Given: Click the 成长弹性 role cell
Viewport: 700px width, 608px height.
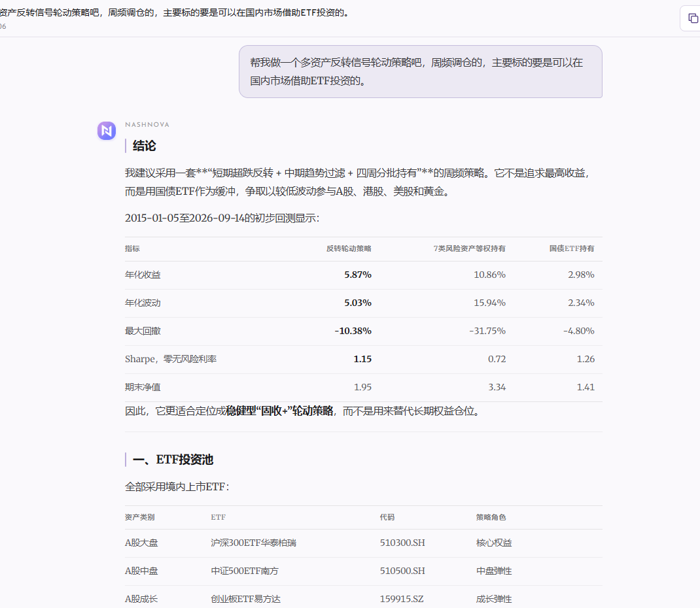Looking at the screenshot, I should (494, 599).
